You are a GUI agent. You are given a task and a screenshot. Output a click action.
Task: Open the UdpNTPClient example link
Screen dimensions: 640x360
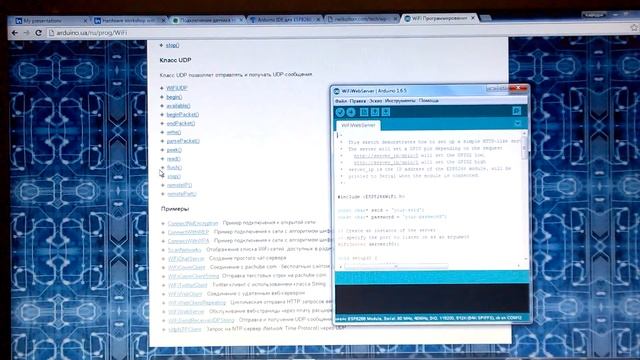click(x=185, y=329)
